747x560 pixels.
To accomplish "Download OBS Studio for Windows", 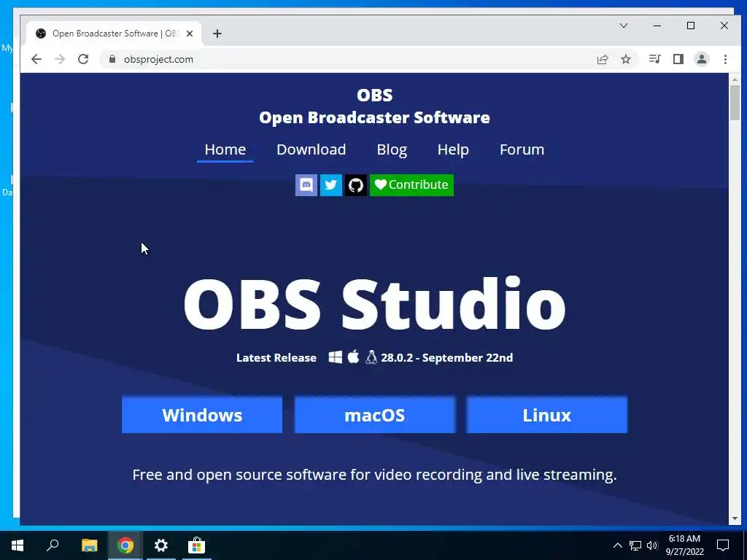I will pos(202,415).
